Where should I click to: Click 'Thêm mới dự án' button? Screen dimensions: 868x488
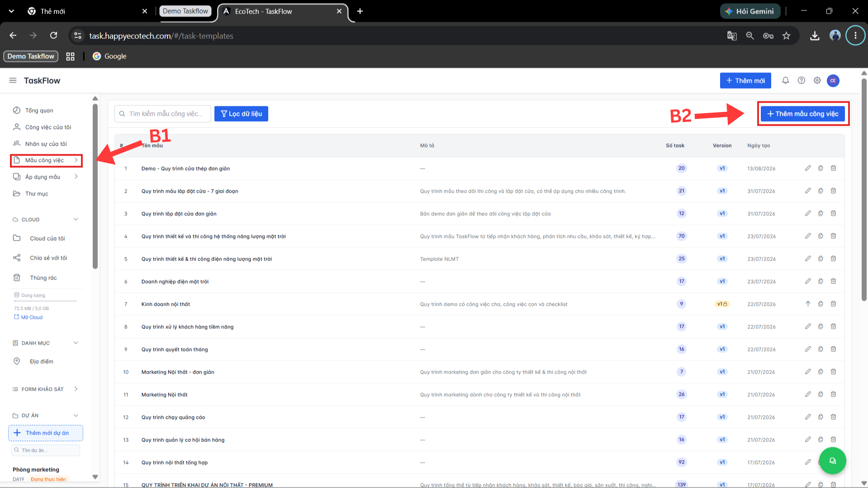click(x=46, y=433)
